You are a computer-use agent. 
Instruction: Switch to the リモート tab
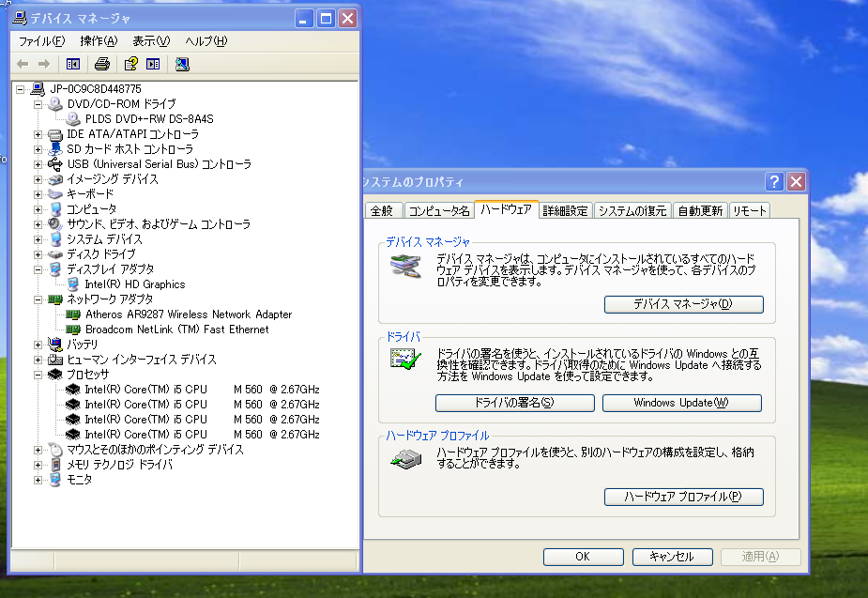[x=750, y=211]
